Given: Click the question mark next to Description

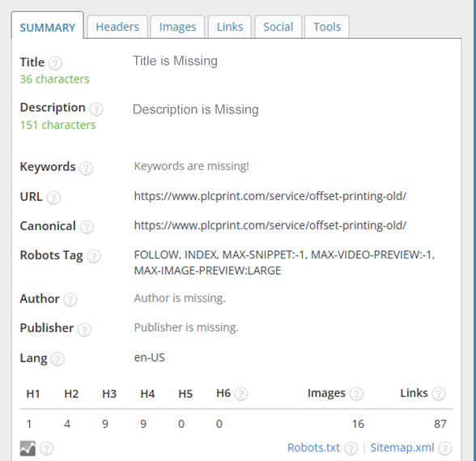Looking at the screenshot, I should pos(96,109).
